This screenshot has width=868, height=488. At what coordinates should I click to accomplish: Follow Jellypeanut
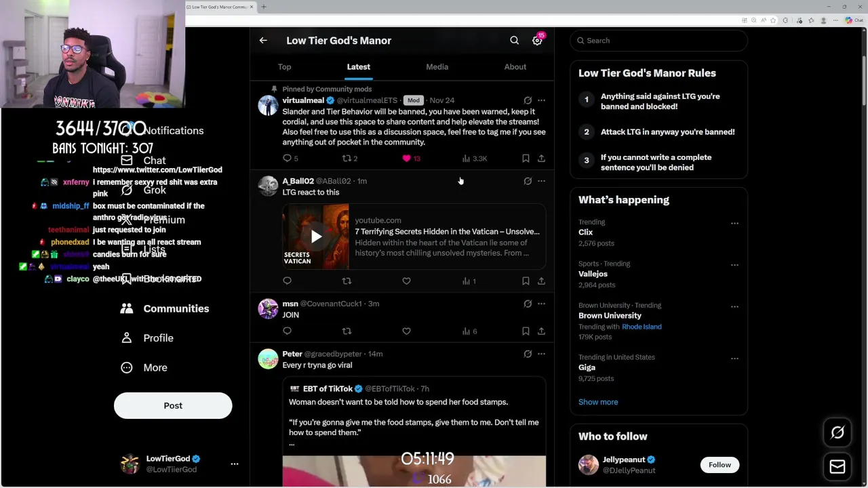coord(719,465)
